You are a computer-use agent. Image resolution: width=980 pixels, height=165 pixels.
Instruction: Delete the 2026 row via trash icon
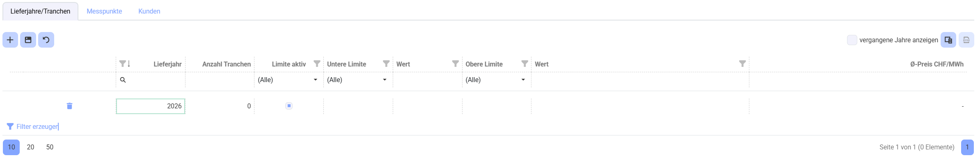69,106
